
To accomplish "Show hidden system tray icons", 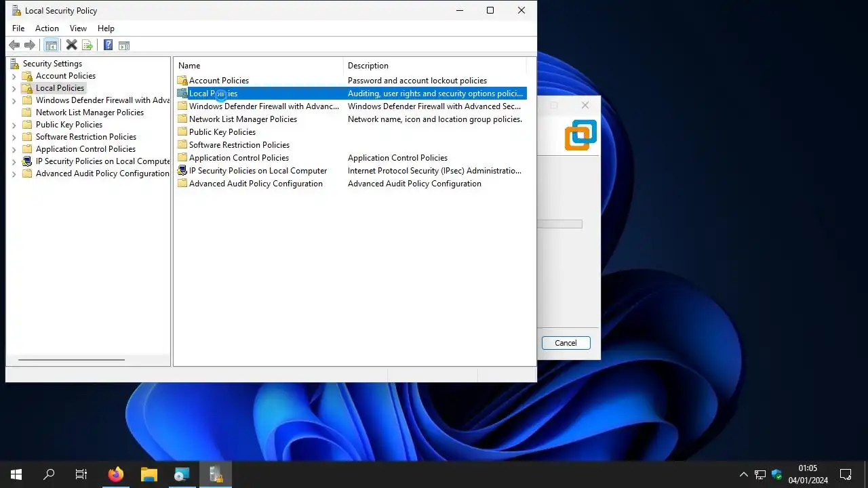I will pyautogui.click(x=744, y=474).
